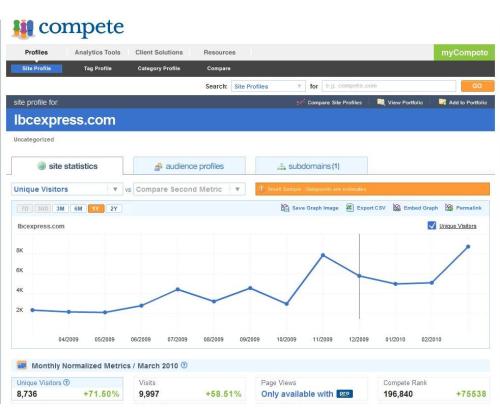Screen dimensions: 500x408
Task: Click the Unique Visitors legend link
Action: tap(457, 226)
